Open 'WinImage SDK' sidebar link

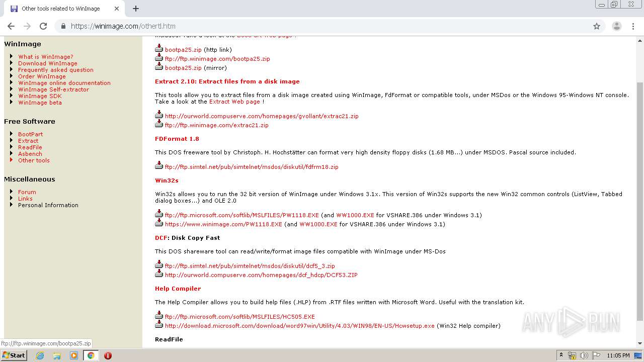click(x=40, y=96)
